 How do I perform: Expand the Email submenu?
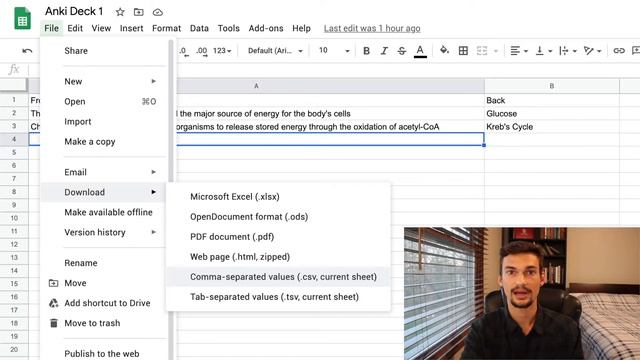(x=104, y=172)
